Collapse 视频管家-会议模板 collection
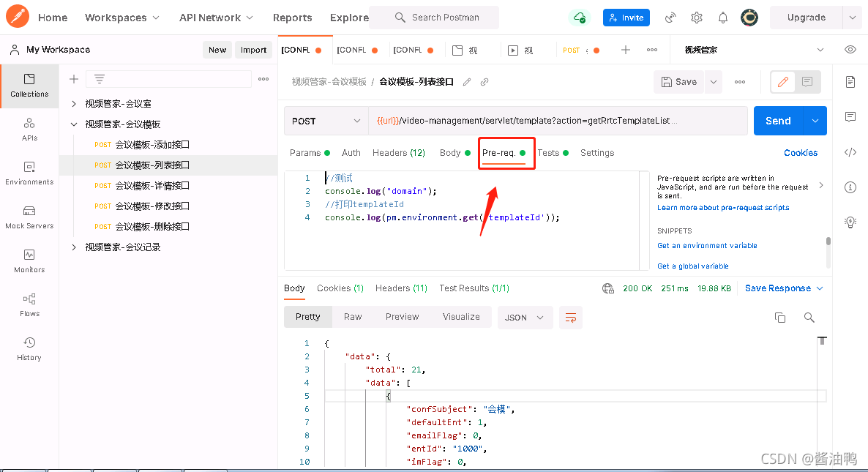 pyautogui.click(x=74, y=124)
